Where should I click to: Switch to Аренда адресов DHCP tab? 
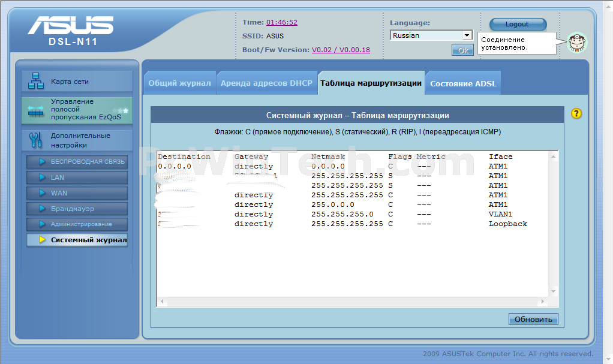[x=267, y=83]
